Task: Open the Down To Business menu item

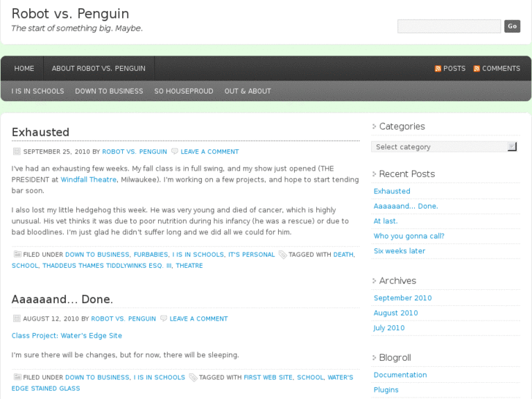Action: [109, 92]
